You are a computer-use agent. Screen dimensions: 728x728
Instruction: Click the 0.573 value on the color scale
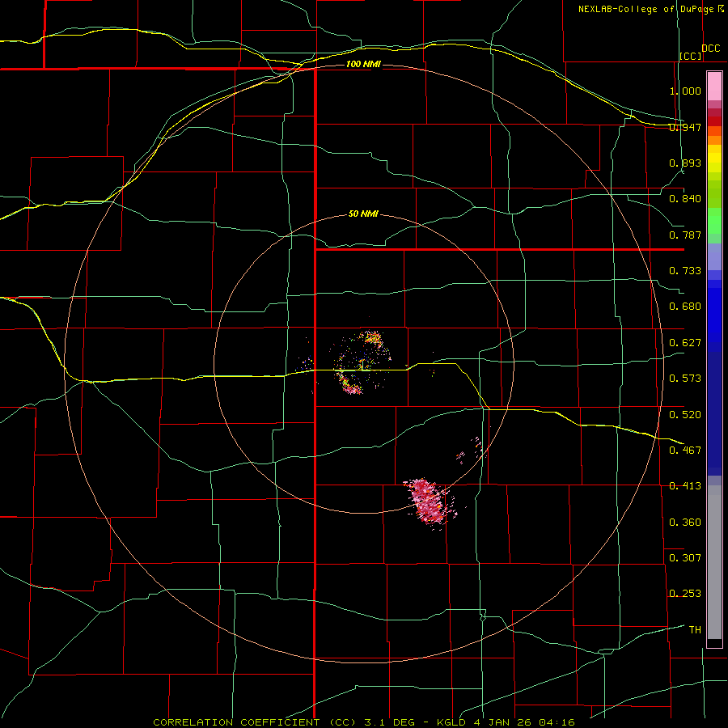[685, 379]
